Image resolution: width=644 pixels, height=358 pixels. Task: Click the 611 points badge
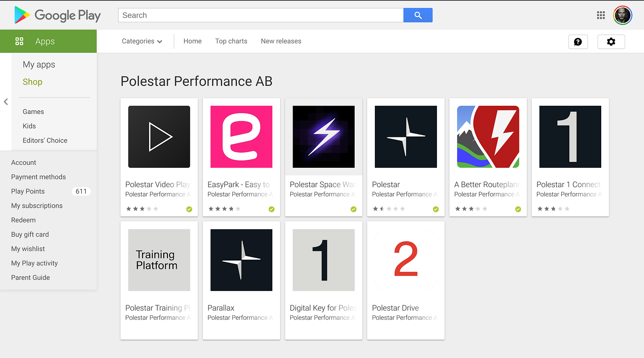pyautogui.click(x=81, y=191)
